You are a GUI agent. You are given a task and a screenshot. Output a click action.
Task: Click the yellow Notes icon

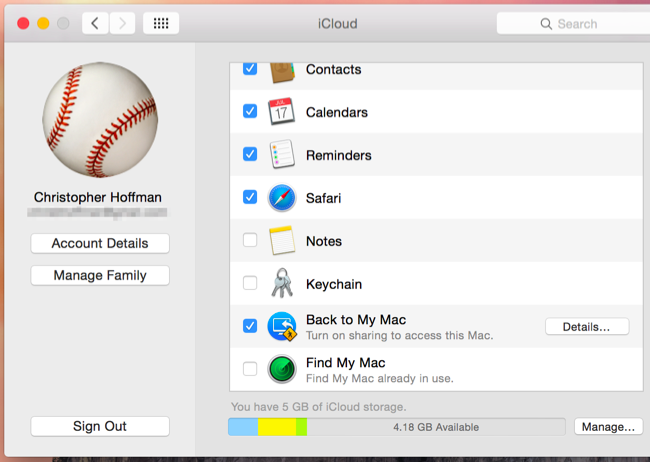tap(281, 241)
